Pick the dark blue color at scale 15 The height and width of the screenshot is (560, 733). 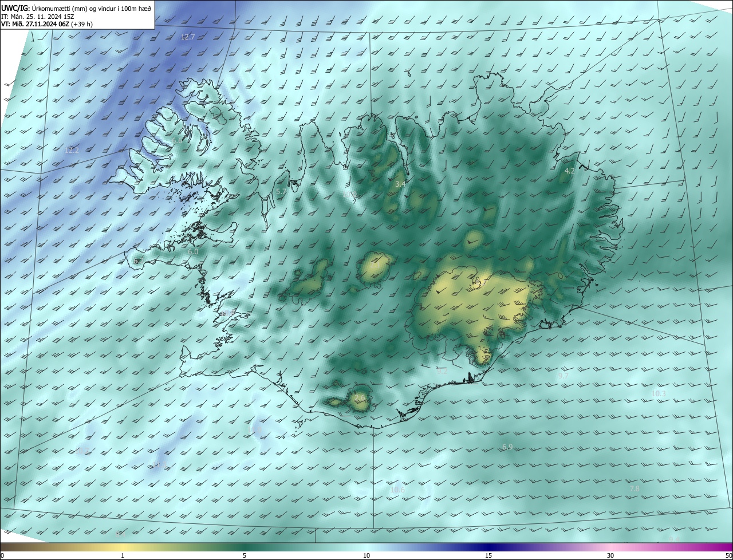click(x=488, y=547)
